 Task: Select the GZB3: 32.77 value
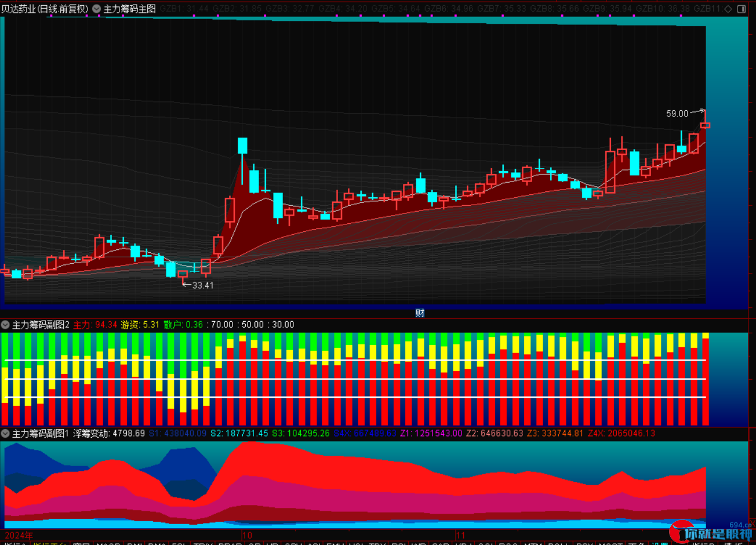pyautogui.click(x=290, y=9)
